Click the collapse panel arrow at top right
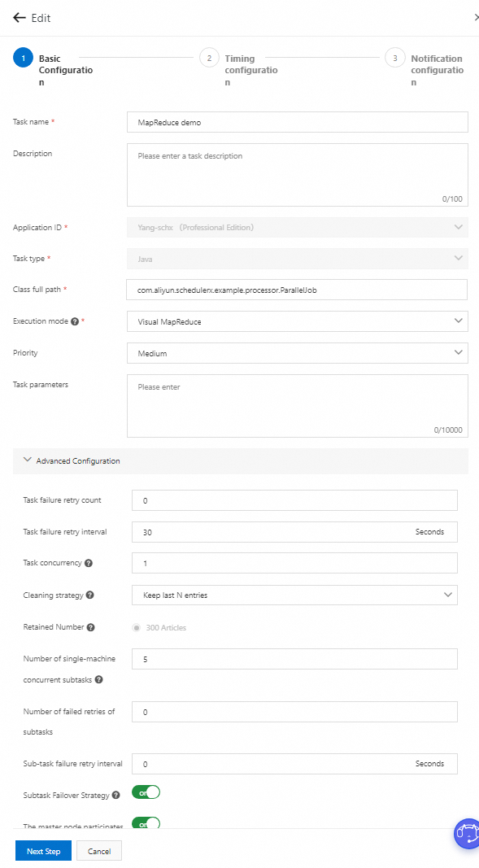The image size is (479, 868). (x=476, y=17)
